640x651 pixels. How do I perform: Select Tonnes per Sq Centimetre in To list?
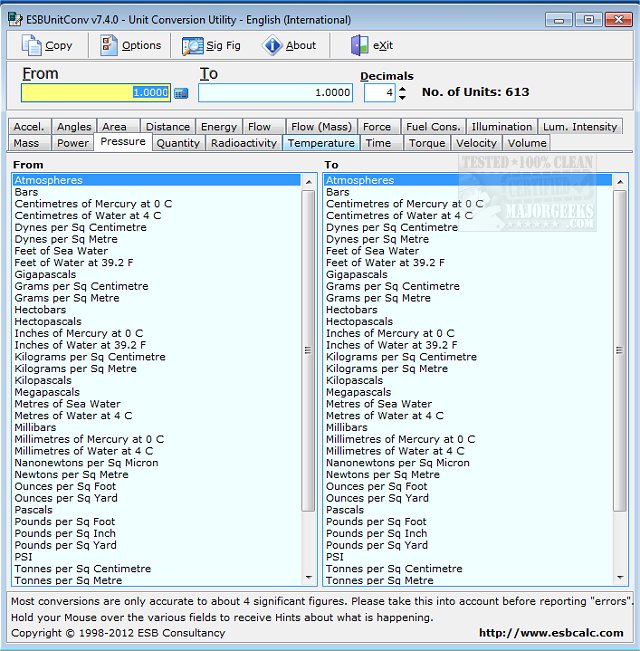click(x=467, y=568)
